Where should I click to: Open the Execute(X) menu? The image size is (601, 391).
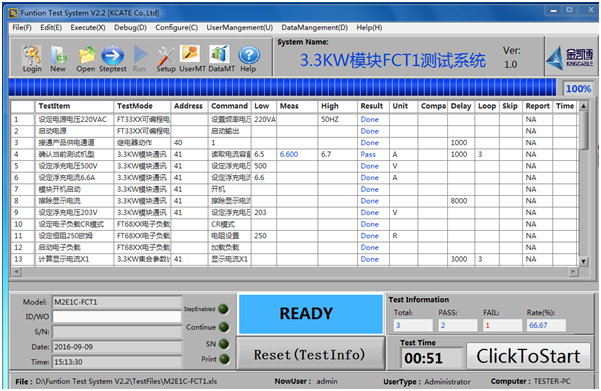click(x=88, y=28)
